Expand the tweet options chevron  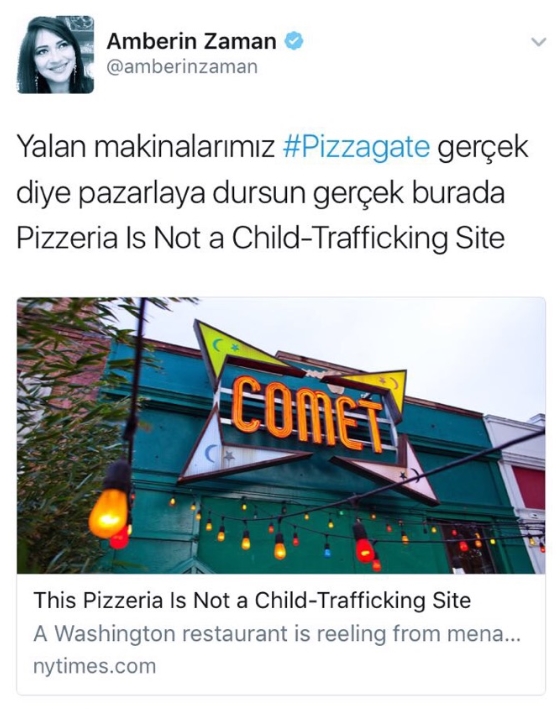[538, 42]
